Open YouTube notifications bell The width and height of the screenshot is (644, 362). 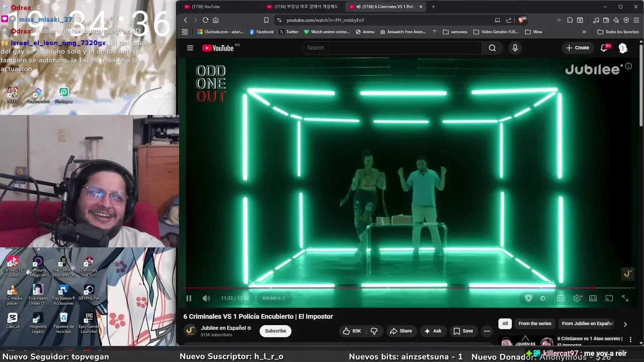pyautogui.click(x=604, y=48)
